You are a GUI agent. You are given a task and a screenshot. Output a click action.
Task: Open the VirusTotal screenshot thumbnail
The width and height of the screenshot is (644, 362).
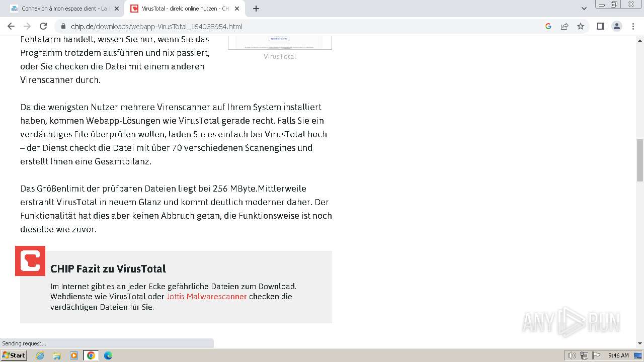coord(280,43)
